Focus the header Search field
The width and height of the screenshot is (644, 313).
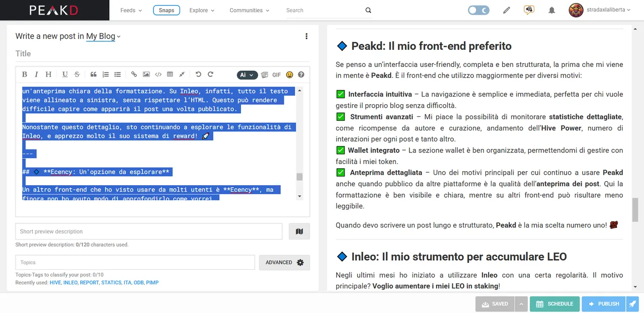click(325, 10)
